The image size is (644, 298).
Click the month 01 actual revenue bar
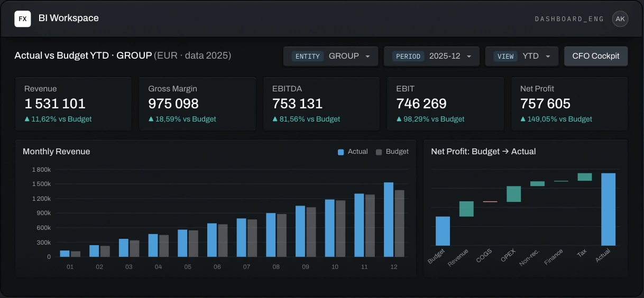[65, 254]
